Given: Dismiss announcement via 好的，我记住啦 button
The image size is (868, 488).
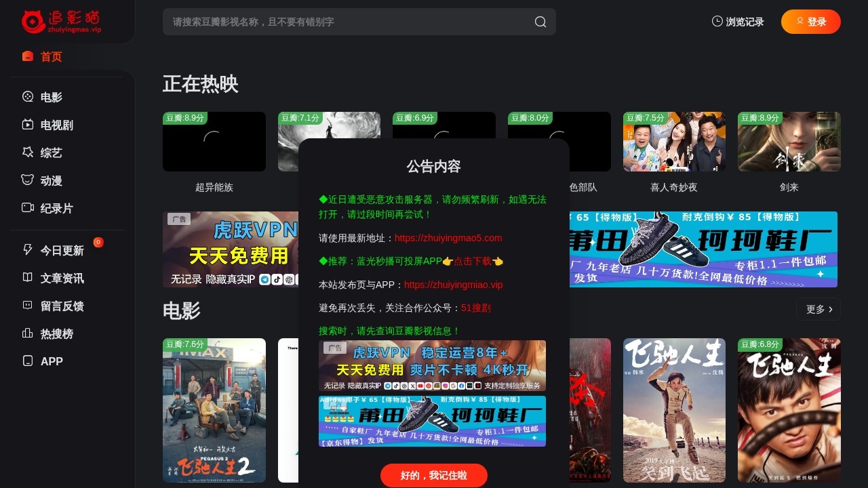Looking at the screenshot, I should [x=433, y=475].
